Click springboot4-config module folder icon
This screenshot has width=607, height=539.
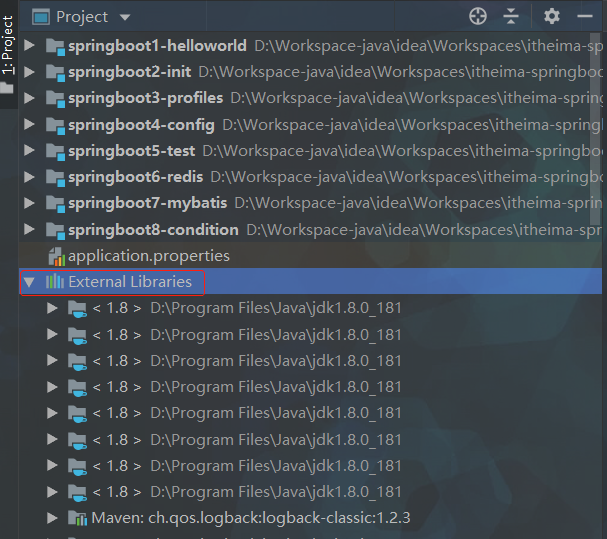click(55, 126)
